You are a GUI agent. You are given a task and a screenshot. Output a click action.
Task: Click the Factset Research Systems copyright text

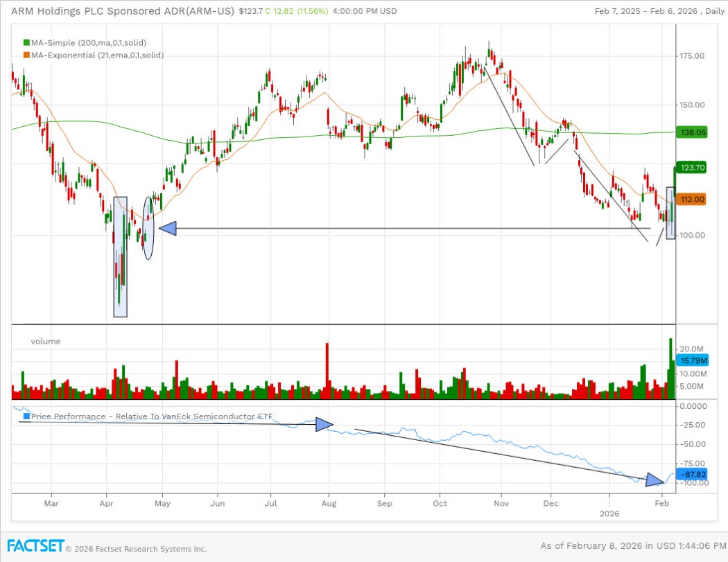[x=136, y=549]
